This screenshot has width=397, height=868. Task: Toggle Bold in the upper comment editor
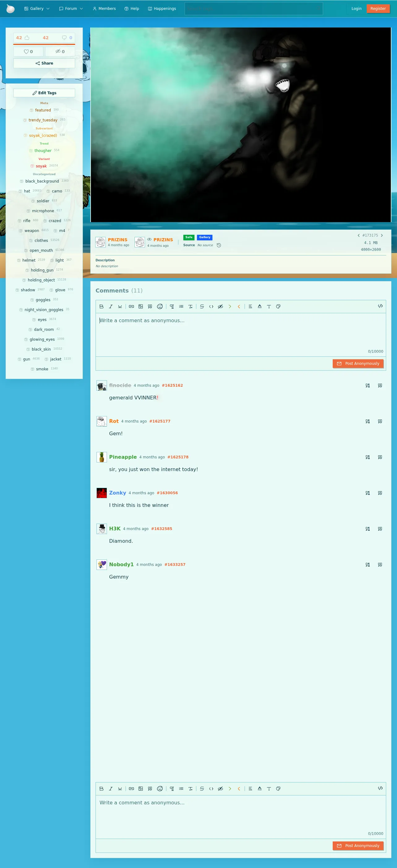(x=101, y=307)
